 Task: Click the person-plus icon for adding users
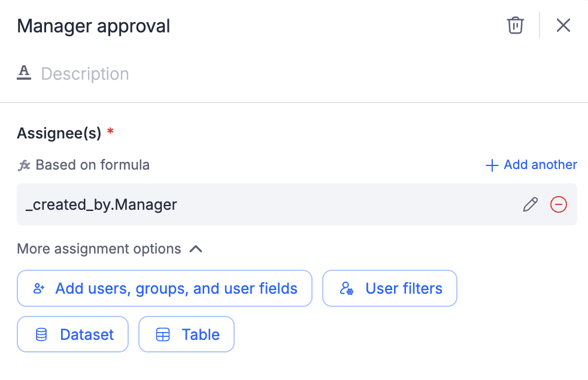[x=40, y=289]
